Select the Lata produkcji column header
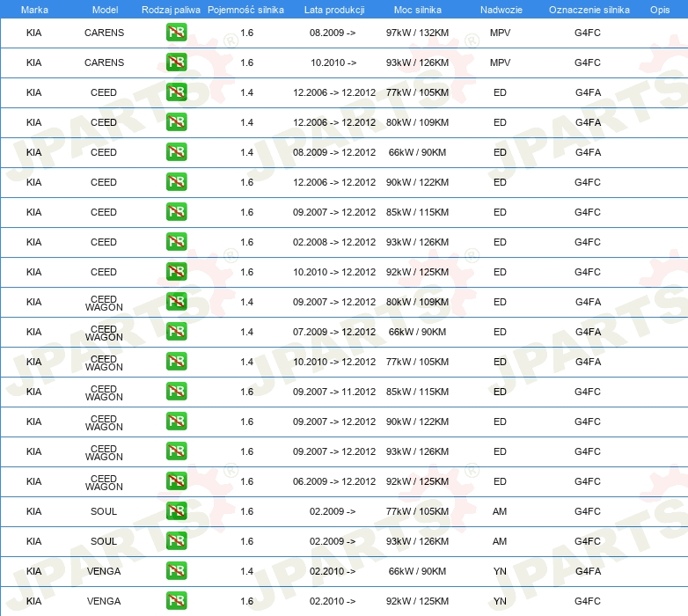 tap(334, 10)
